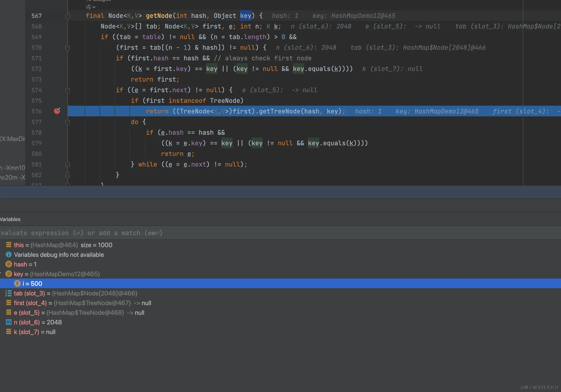Collapse the code fold marker on line 570
Image resolution: width=561 pixels, height=392 pixels.
click(x=68, y=48)
